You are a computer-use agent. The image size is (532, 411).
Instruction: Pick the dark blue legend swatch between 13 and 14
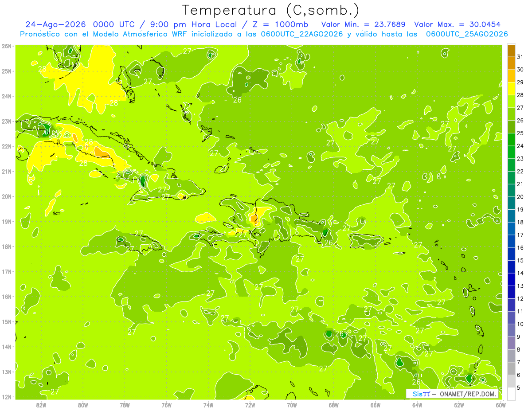click(511, 279)
